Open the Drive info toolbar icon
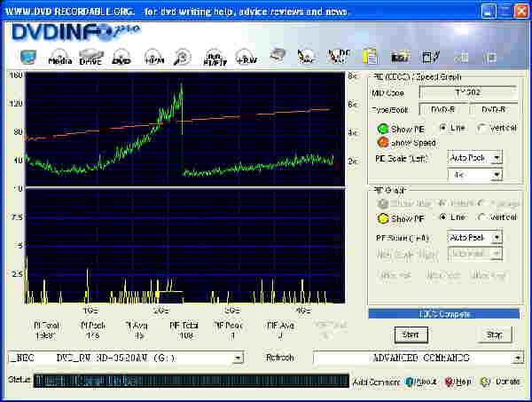 click(x=90, y=57)
